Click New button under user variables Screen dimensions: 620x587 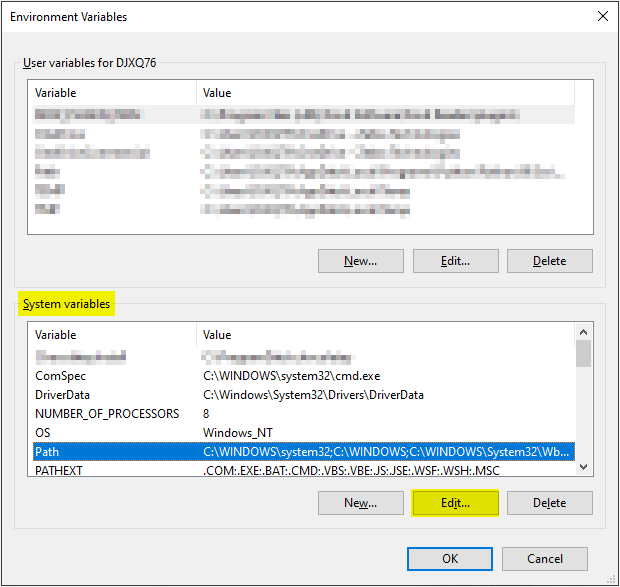coord(360,261)
